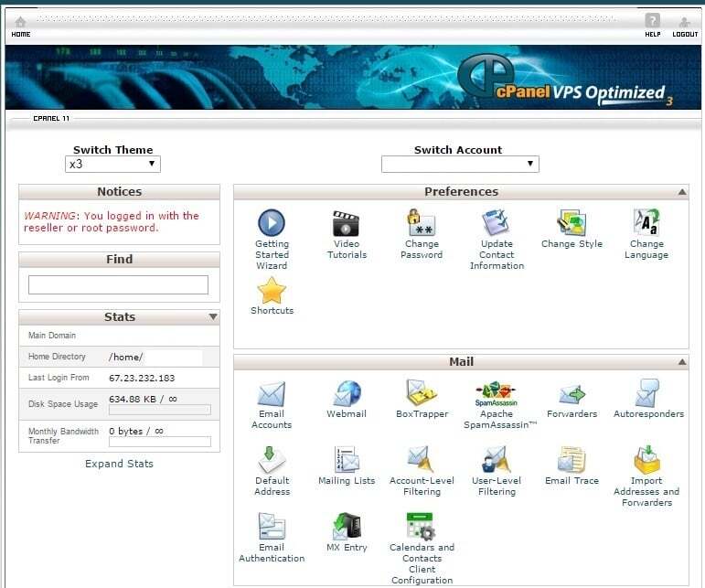The width and height of the screenshot is (705, 588).
Task: Click the reseller password warning notice
Action: [111, 221]
